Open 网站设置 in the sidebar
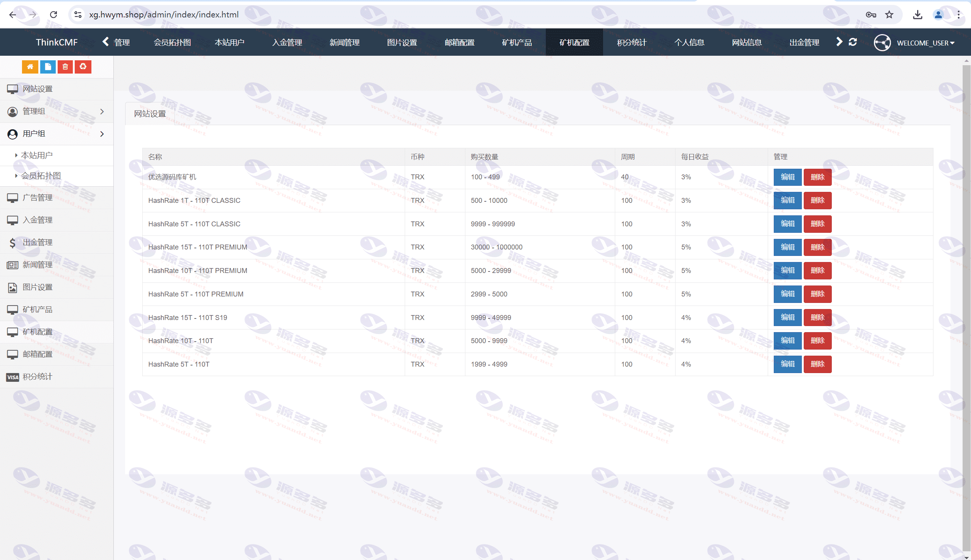This screenshot has height=560, width=971. click(57, 89)
